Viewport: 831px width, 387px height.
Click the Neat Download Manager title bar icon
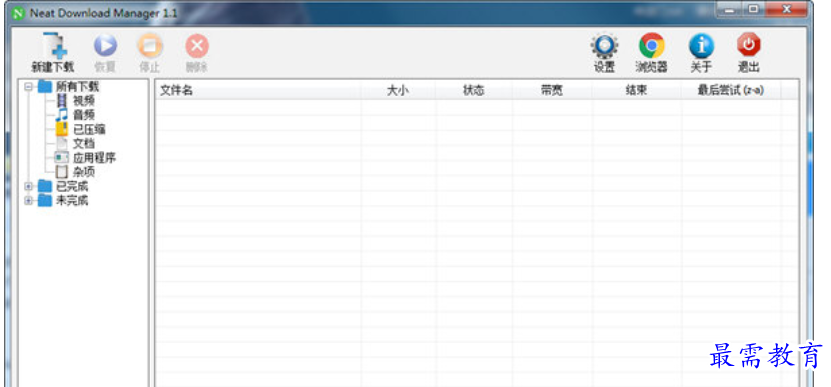(19, 13)
